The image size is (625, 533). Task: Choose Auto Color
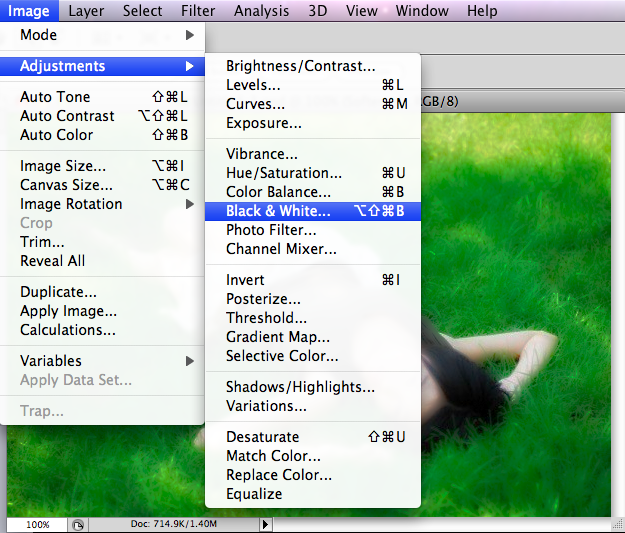point(102,135)
